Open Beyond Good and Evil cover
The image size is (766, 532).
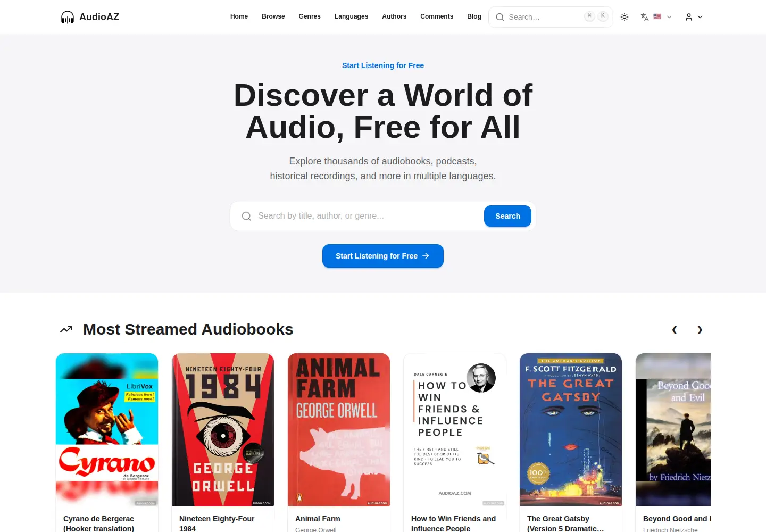click(x=673, y=430)
